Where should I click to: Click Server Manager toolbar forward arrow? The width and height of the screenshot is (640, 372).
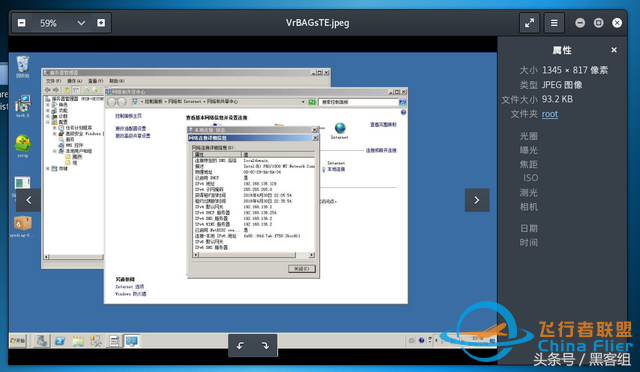[x=56, y=90]
